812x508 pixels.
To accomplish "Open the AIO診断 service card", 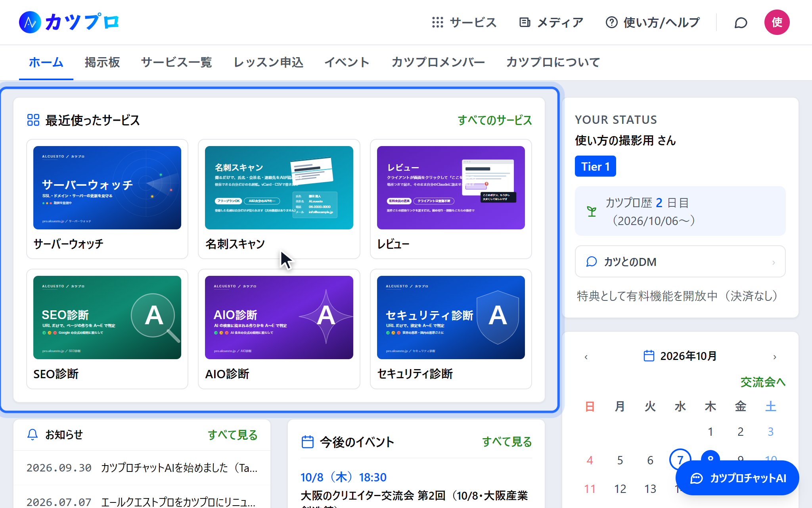I will 279,329.
